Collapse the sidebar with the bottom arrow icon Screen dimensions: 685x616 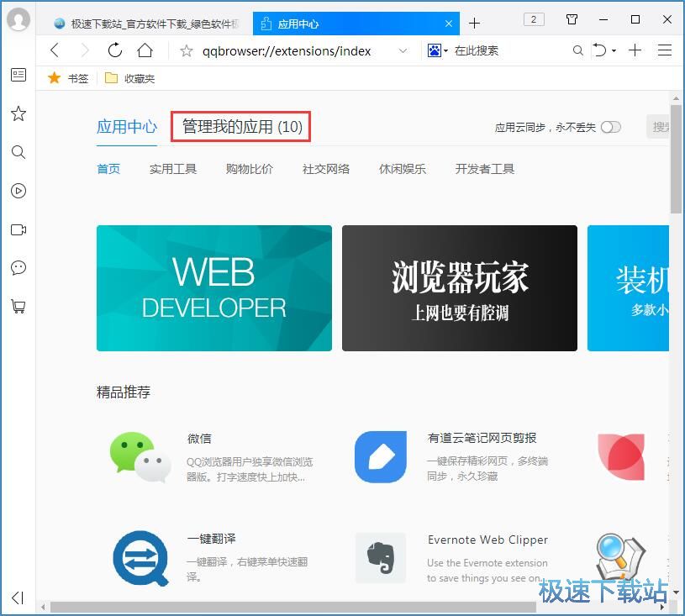pyautogui.click(x=18, y=598)
